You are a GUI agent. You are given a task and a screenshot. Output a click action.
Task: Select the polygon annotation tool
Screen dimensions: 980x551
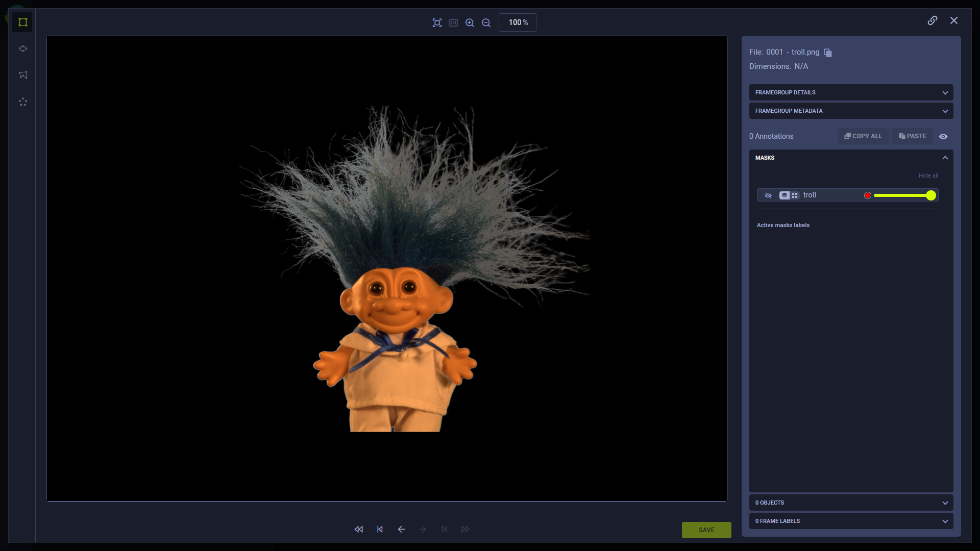coord(22,75)
